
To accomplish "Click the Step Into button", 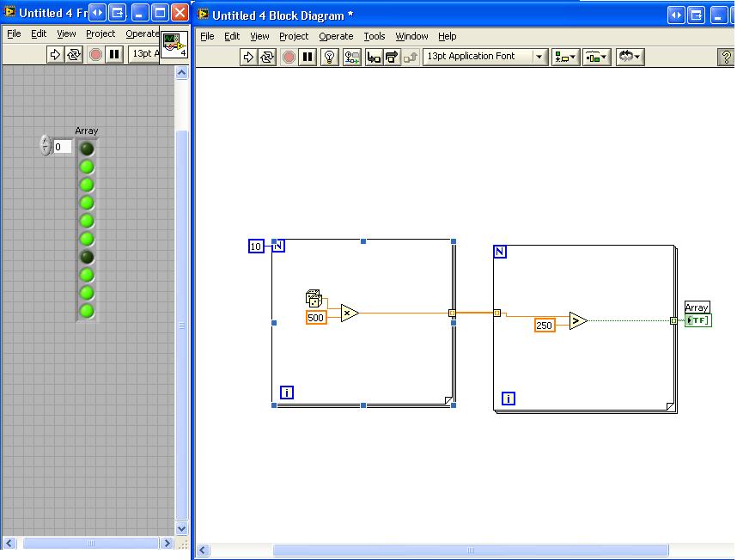I will point(373,57).
